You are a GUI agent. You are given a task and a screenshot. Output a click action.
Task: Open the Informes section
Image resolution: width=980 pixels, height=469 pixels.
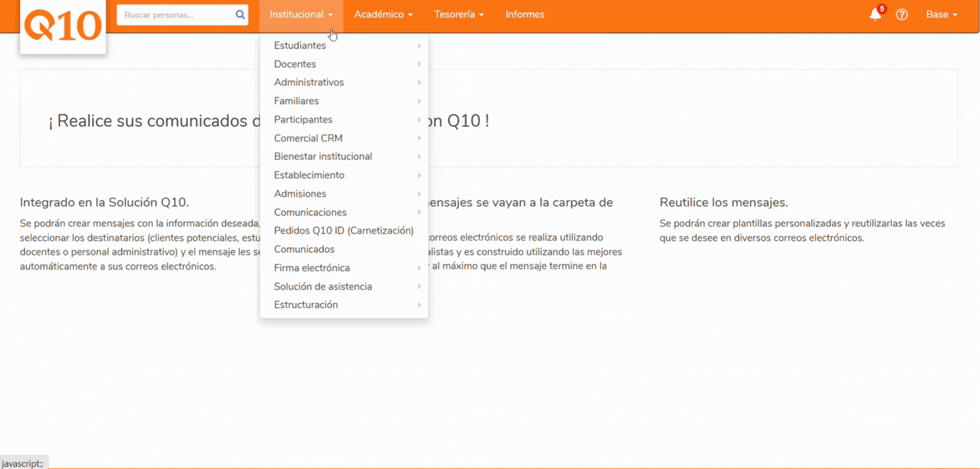click(525, 14)
